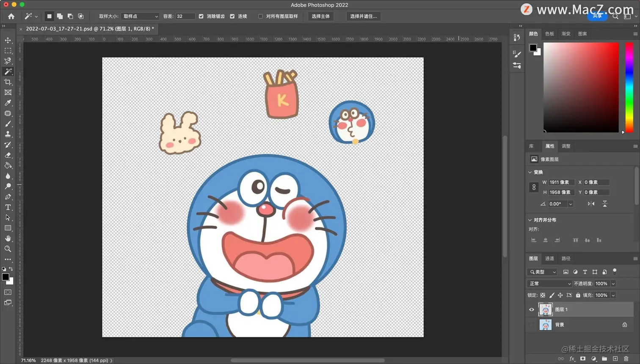The width and height of the screenshot is (640, 364).
Task: Switch to the 色板 swatches tab
Action: click(x=549, y=34)
